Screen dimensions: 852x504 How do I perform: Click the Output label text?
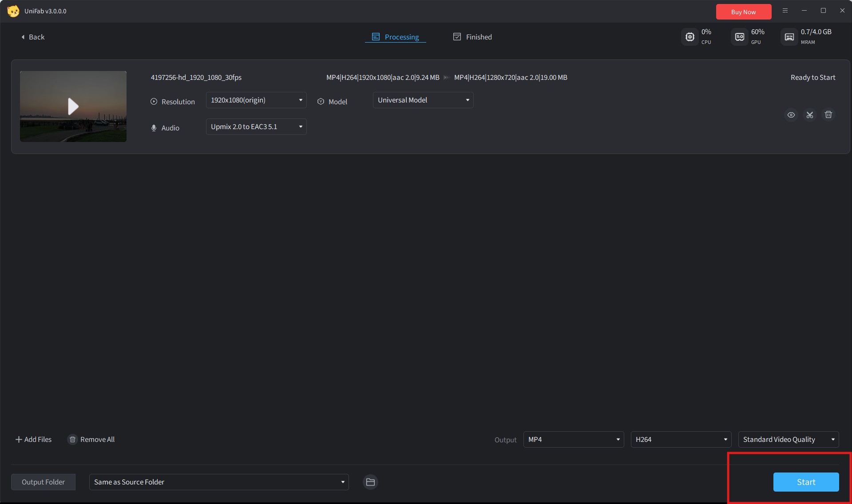(506, 440)
